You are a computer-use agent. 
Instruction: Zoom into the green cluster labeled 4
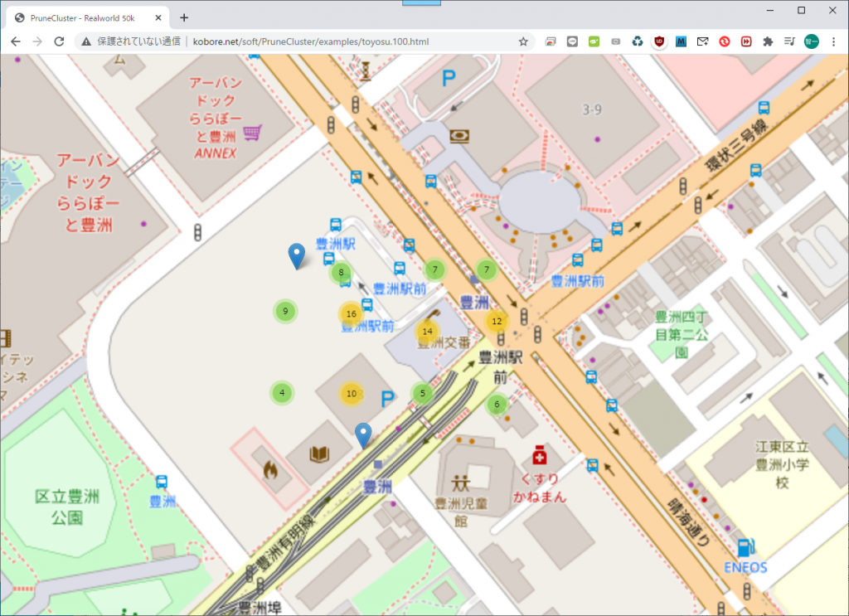(282, 393)
